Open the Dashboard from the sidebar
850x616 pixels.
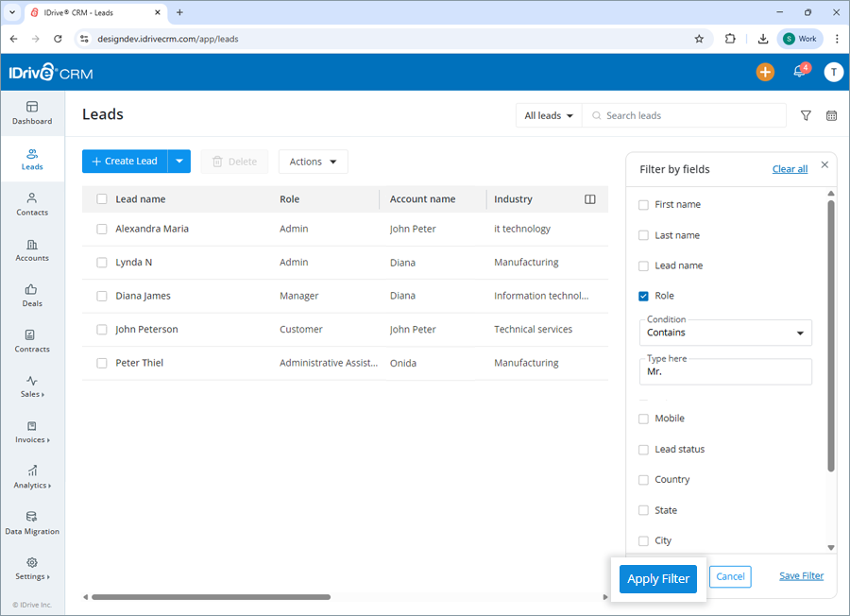(x=31, y=113)
